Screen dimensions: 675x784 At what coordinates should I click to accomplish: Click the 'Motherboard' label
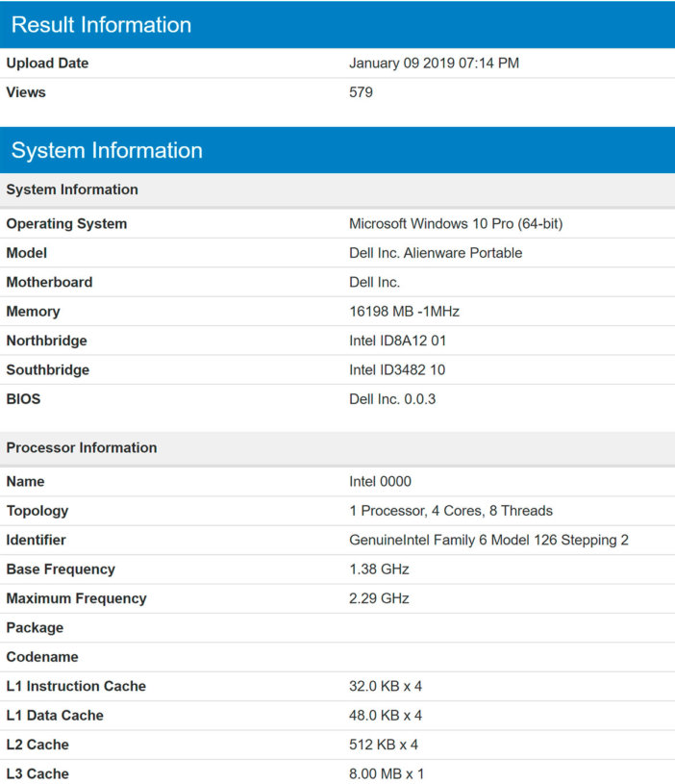click(49, 282)
